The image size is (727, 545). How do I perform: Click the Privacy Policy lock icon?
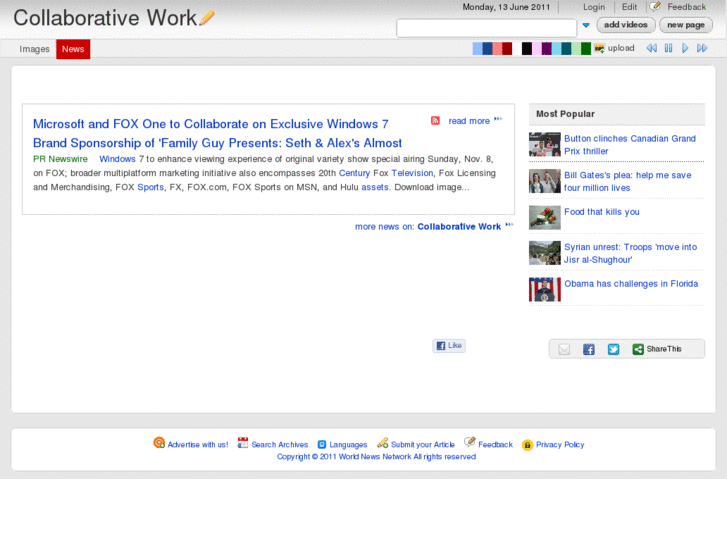click(527, 445)
